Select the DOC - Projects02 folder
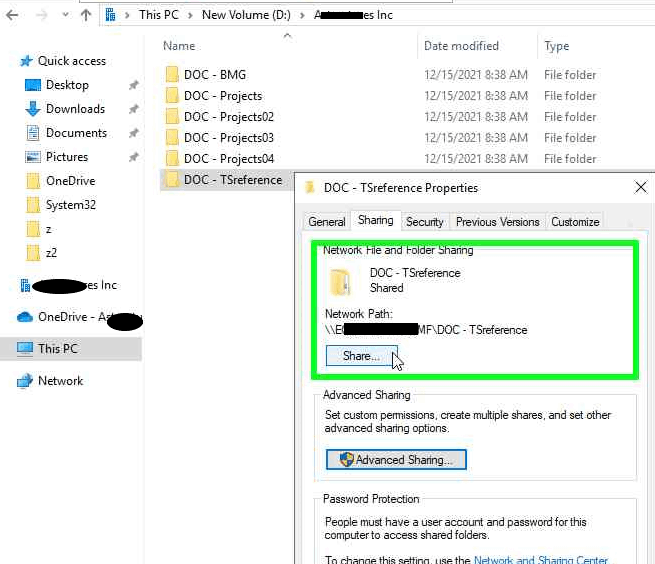This screenshot has height=564, width=655. 229,117
